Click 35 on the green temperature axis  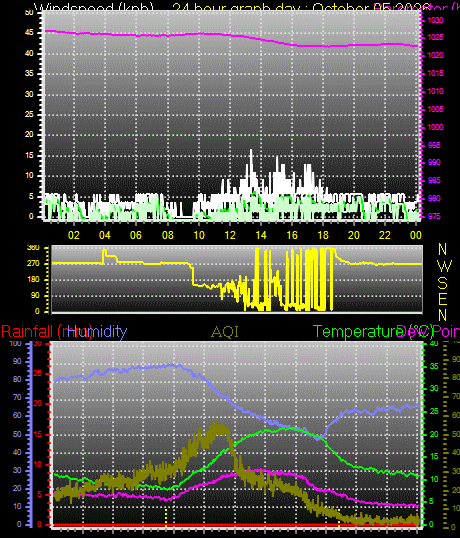434,366
